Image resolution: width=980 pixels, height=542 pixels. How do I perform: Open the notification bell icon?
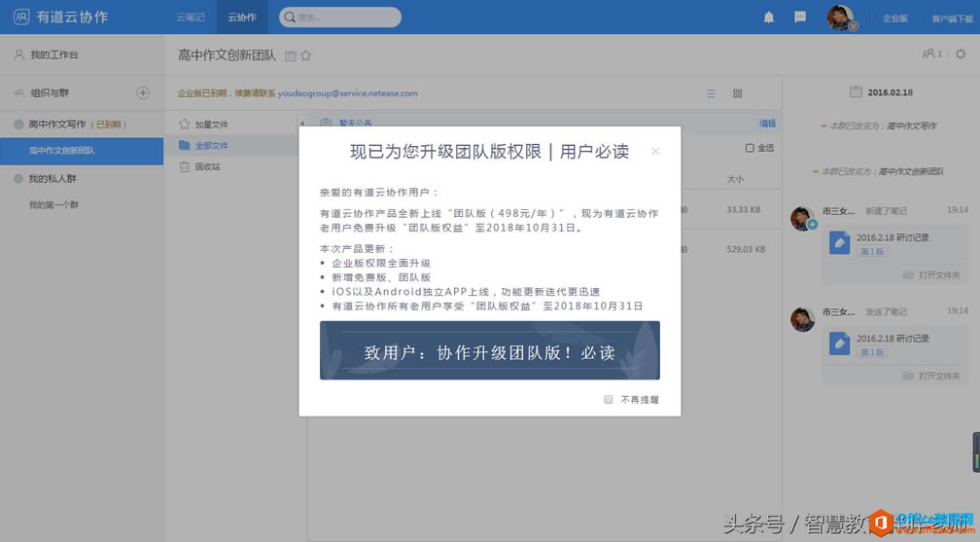[769, 18]
